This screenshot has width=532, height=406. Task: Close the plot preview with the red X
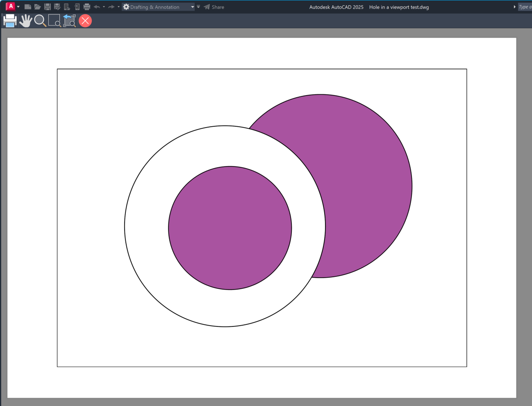click(85, 21)
